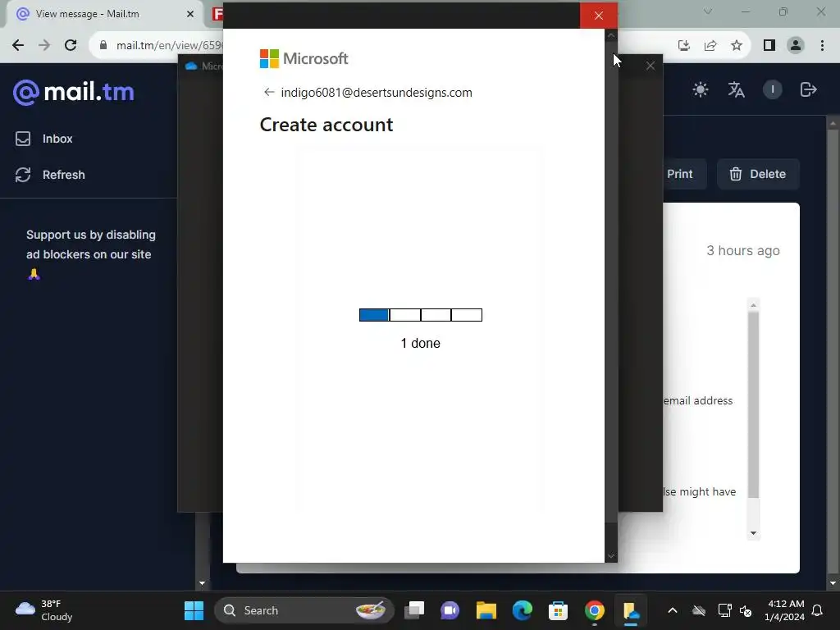Close the Microsoft sign-up dialog with red X
Image resolution: width=840 pixels, height=630 pixels.
(x=598, y=16)
